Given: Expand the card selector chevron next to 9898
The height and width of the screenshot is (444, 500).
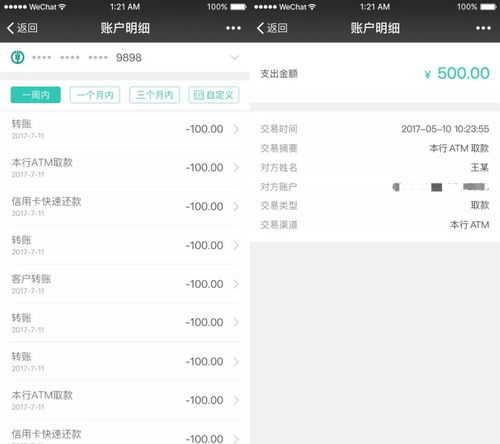Looking at the screenshot, I should pos(235,58).
